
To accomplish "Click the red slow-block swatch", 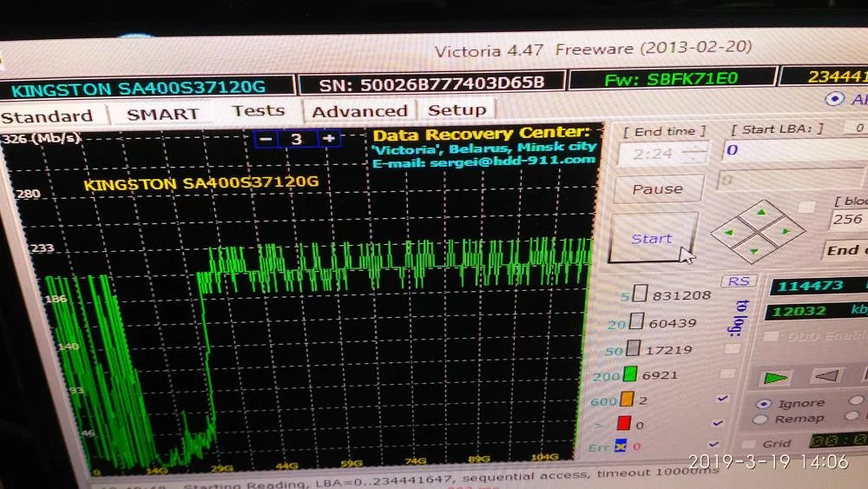I will 624,423.
